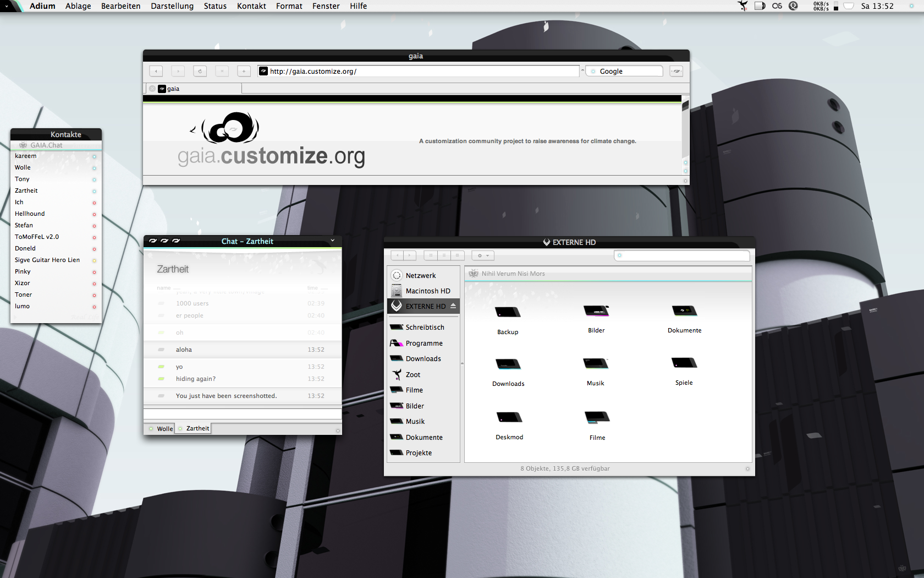Viewport: 924px width, 578px height.
Task: Reload the gaia browser page
Action: coord(200,71)
